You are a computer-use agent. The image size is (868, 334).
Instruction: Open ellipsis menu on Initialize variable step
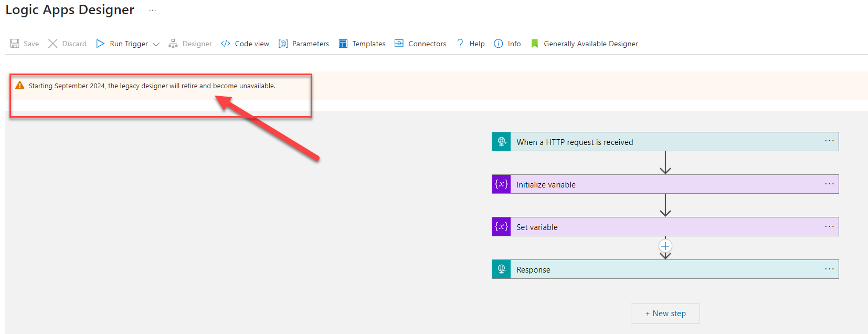[x=829, y=184]
